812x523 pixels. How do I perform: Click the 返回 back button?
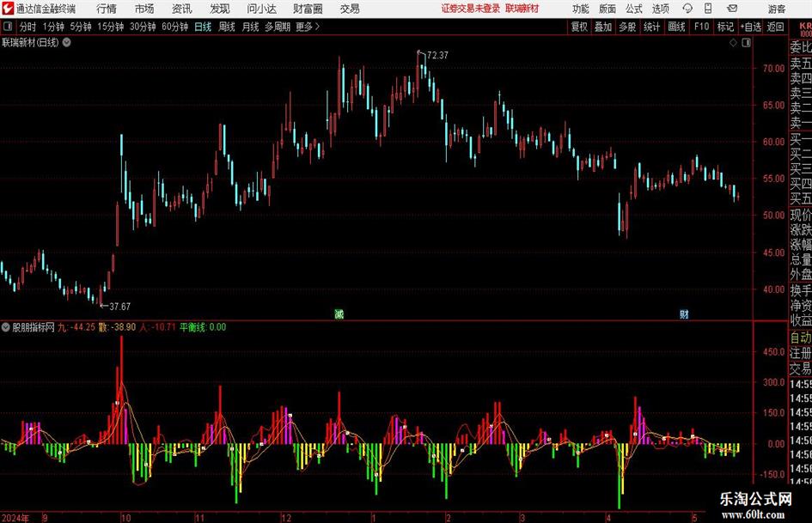pos(775,27)
